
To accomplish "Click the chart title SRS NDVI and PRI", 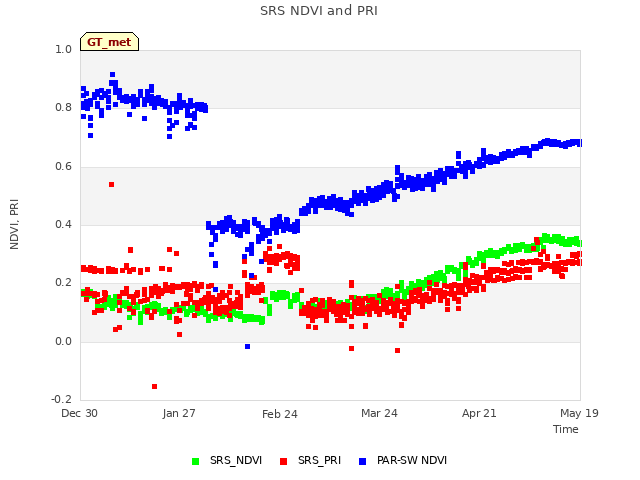I will point(319,10).
